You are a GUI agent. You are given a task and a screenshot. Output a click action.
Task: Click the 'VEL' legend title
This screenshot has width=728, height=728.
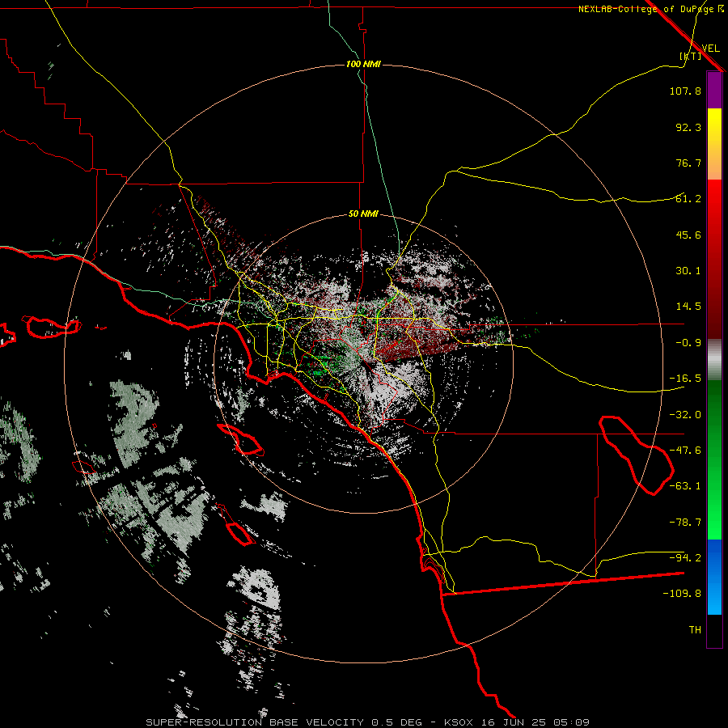click(710, 48)
